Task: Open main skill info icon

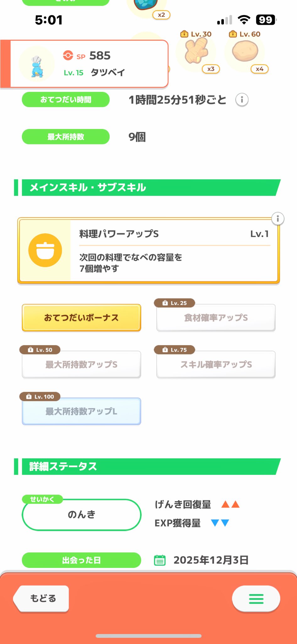Action: 278,219
